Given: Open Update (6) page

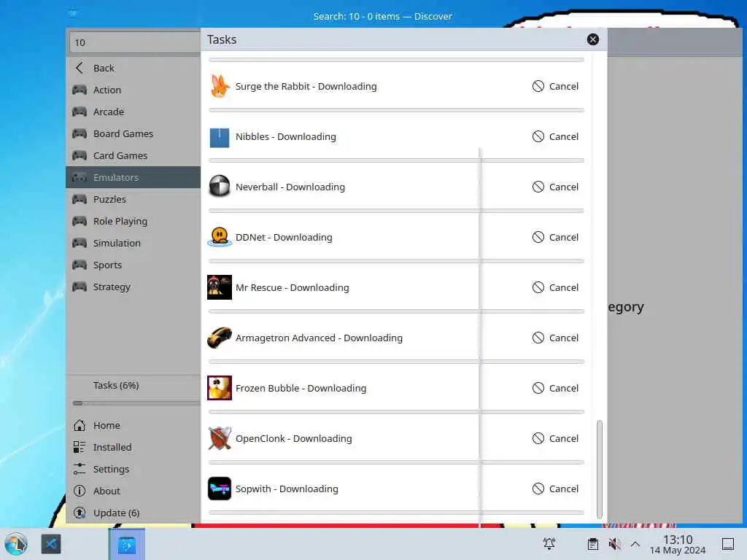Looking at the screenshot, I should [133, 513].
